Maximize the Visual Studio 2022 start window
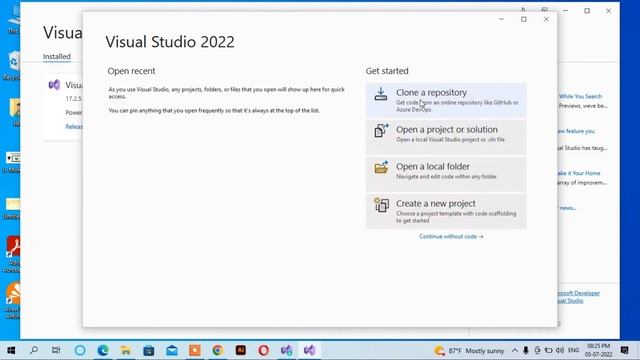The width and height of the screenshot is (640, 360). point(524,19)
